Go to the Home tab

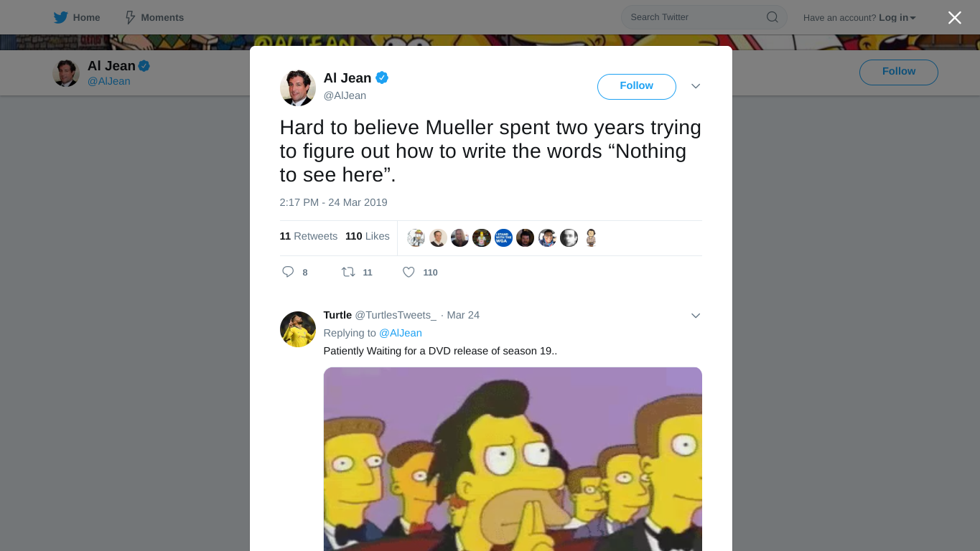coord(77,17)
